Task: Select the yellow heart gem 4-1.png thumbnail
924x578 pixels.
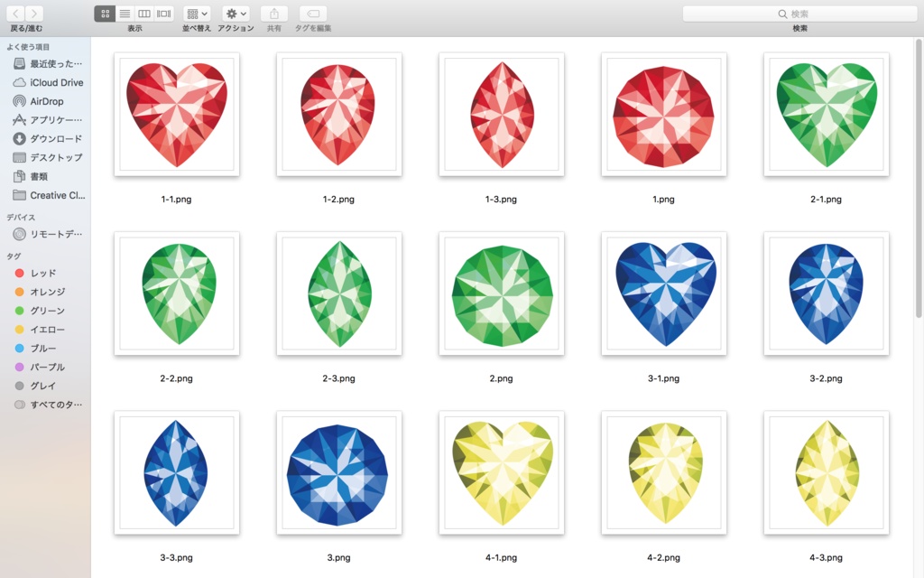Action: pyautogui.click(x=502, y=473)
